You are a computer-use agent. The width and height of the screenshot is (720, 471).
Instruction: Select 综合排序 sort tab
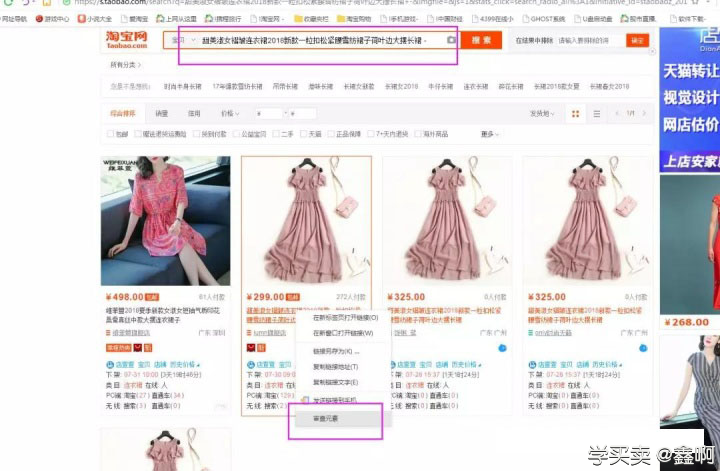pyautogui.click(x=123, y=113)
